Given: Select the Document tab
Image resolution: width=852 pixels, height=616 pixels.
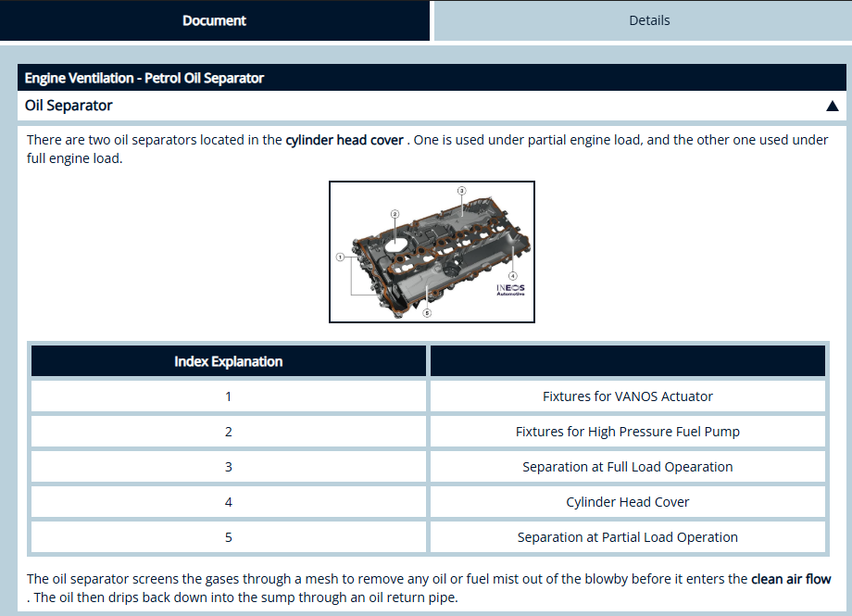Looking at the screenshot, I should tap(214, 20).
